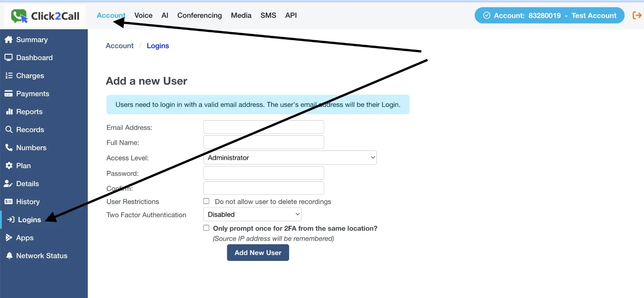Click the Account: 83280019 Test Account badge
This screenshot has width=644, height=298.
(x=549, y=15)
